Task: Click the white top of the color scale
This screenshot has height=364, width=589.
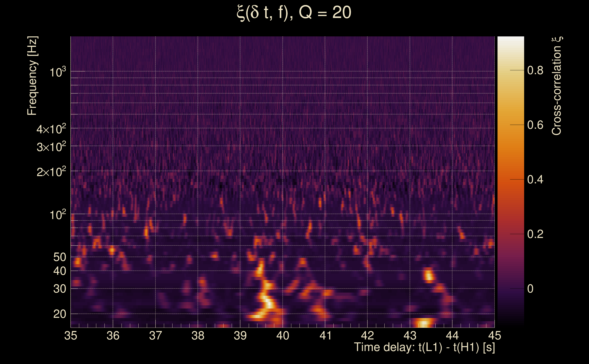Action: pos(510,40)
